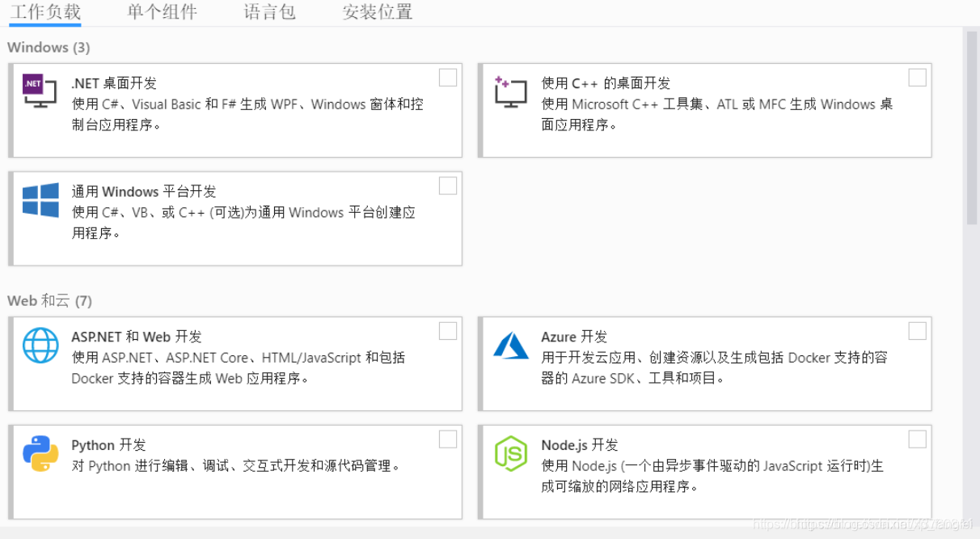The height and width of the screenshot is (539, 980).
Task: Click the vertical scrollbar thumb
Action: coord(972,127)
